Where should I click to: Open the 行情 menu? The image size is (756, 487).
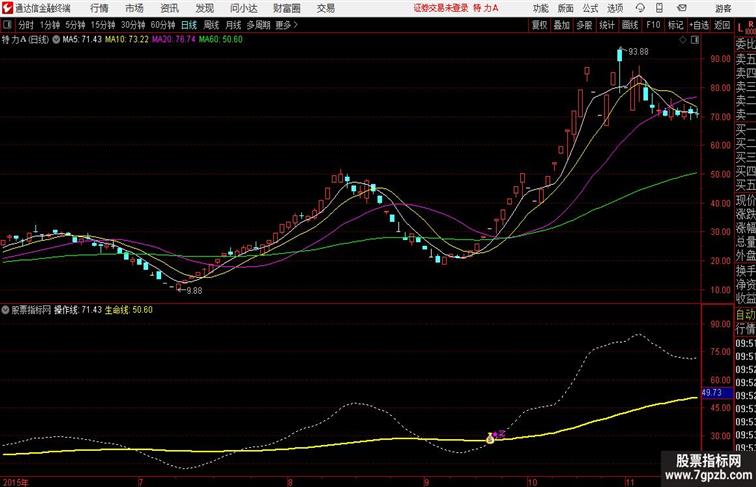point(99,8)
